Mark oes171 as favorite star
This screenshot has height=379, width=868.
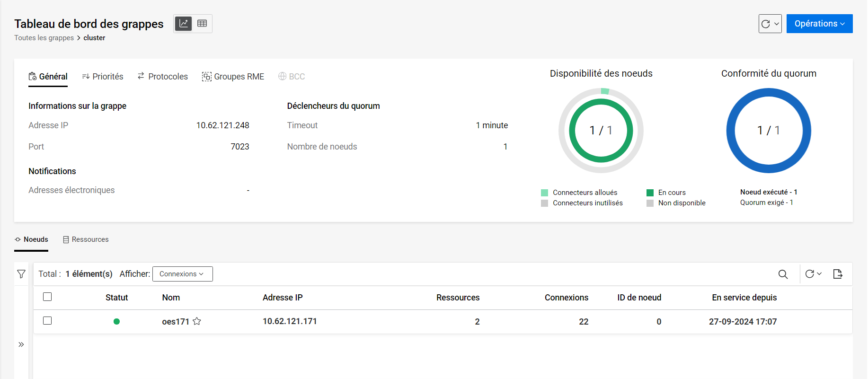point(197,321)
